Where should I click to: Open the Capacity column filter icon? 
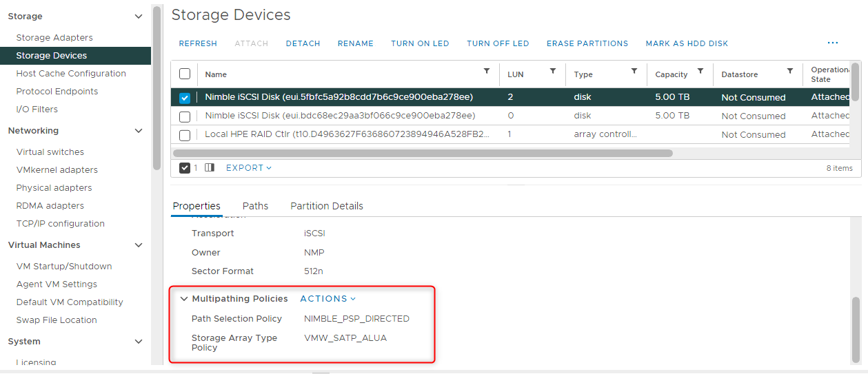click(x=700, y=71)
